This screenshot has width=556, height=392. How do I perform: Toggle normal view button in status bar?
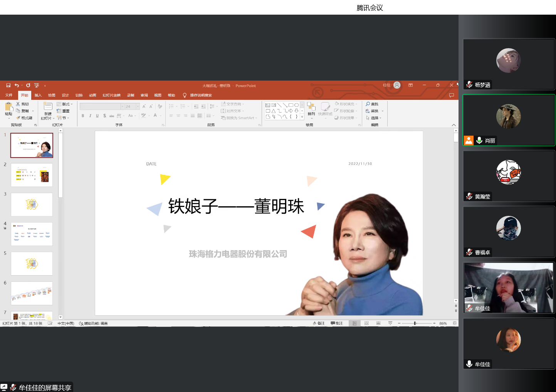point(354,323)
